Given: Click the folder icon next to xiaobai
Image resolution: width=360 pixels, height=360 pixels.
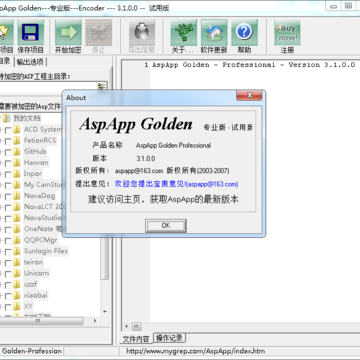Looking at the screenshot, I should point(17,295).
